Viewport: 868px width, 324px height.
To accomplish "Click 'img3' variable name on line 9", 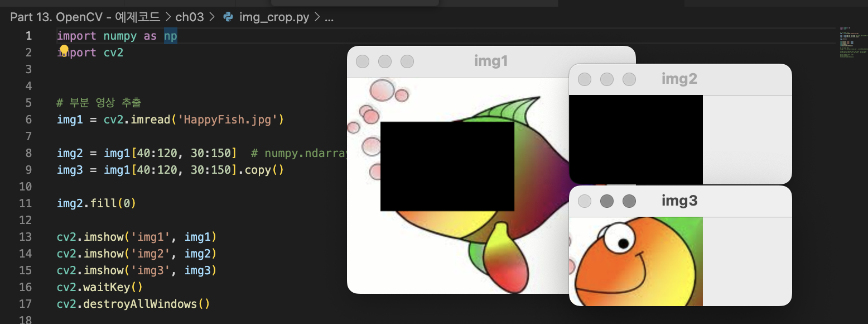I will (70, 170).
